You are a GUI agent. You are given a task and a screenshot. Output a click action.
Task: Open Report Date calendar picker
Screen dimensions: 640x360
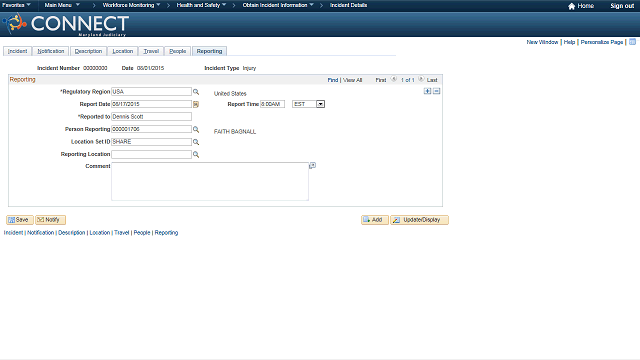[196, 104]
